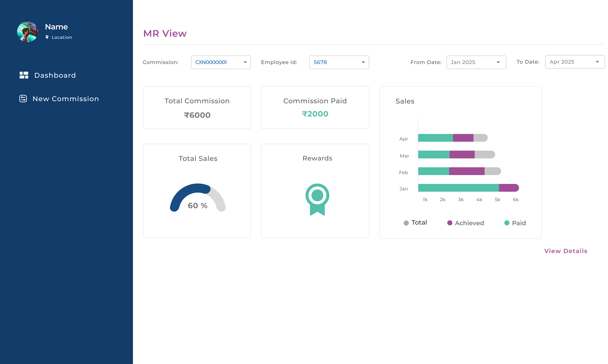Click the From Date dropdown arrow
Screen dimensions: 608x364
(x=498, y=62)
